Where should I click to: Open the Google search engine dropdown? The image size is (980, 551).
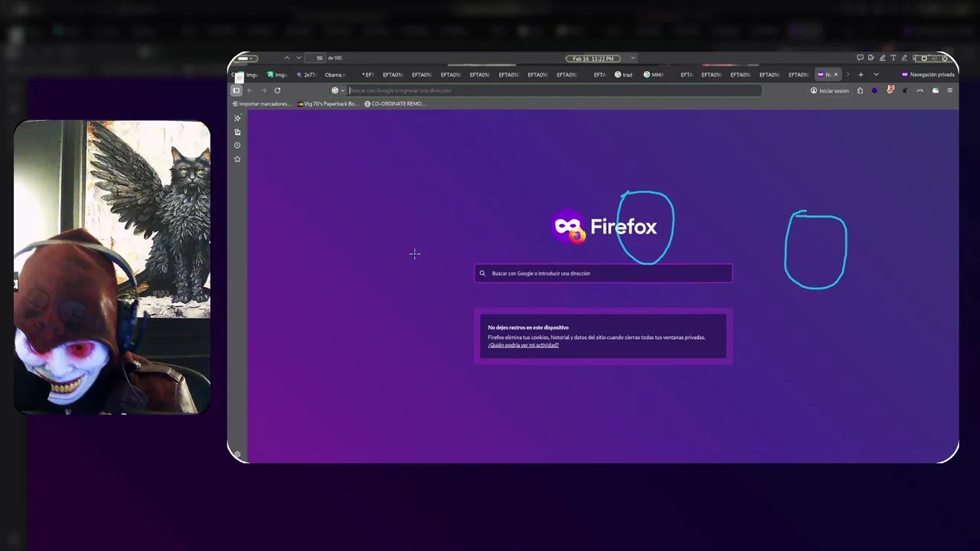tap(338, 90)
